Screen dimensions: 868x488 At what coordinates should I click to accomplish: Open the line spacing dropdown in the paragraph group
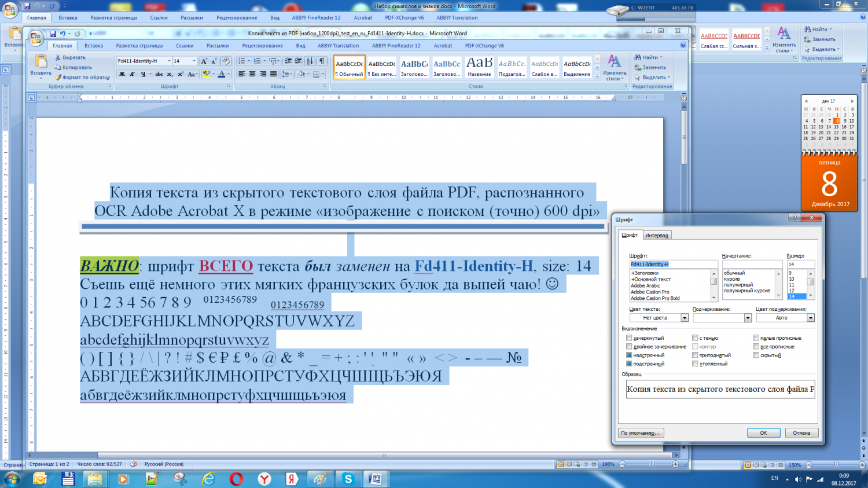point(287,74)
